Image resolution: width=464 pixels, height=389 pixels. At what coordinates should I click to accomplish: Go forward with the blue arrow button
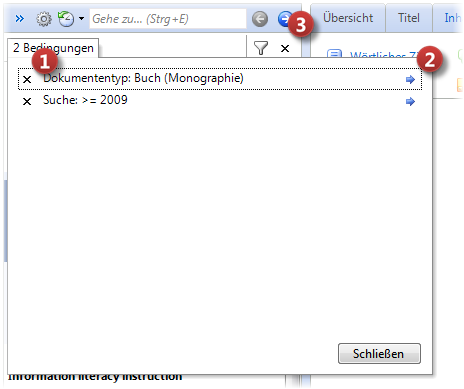[285, 19]
